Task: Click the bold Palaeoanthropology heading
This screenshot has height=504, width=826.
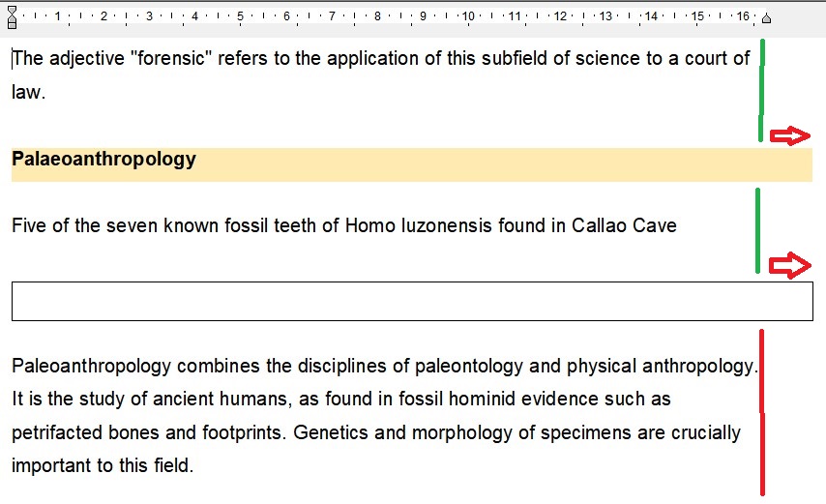Action: pos(103,160)
